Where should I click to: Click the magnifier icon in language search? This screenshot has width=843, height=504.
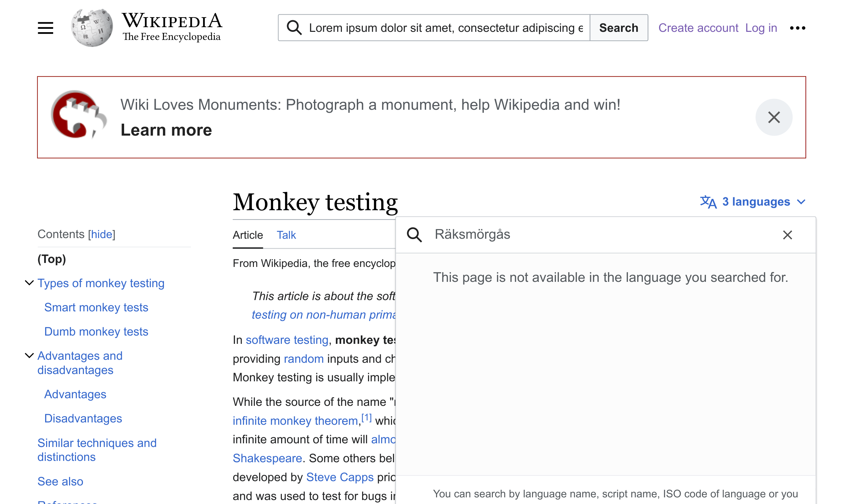tap(414, 235)
